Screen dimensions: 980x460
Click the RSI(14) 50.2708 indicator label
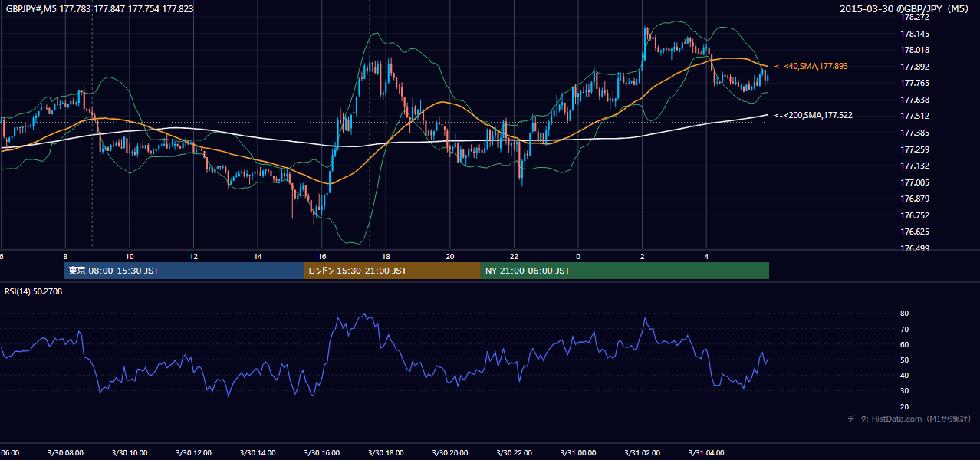[x=34, y=291]
